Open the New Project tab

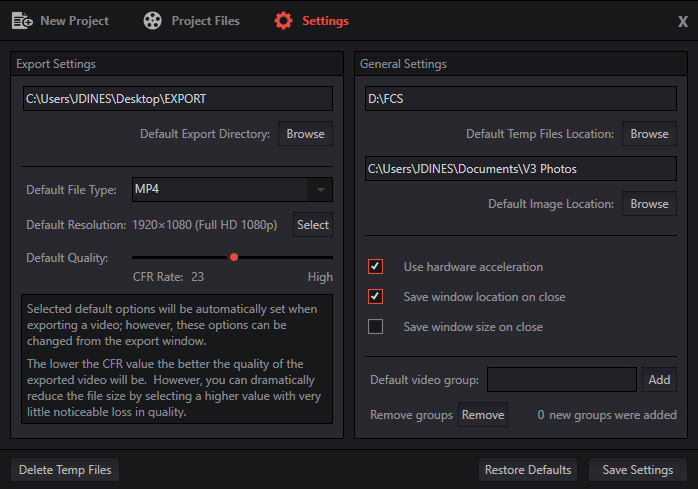click(x=60, y=21)
